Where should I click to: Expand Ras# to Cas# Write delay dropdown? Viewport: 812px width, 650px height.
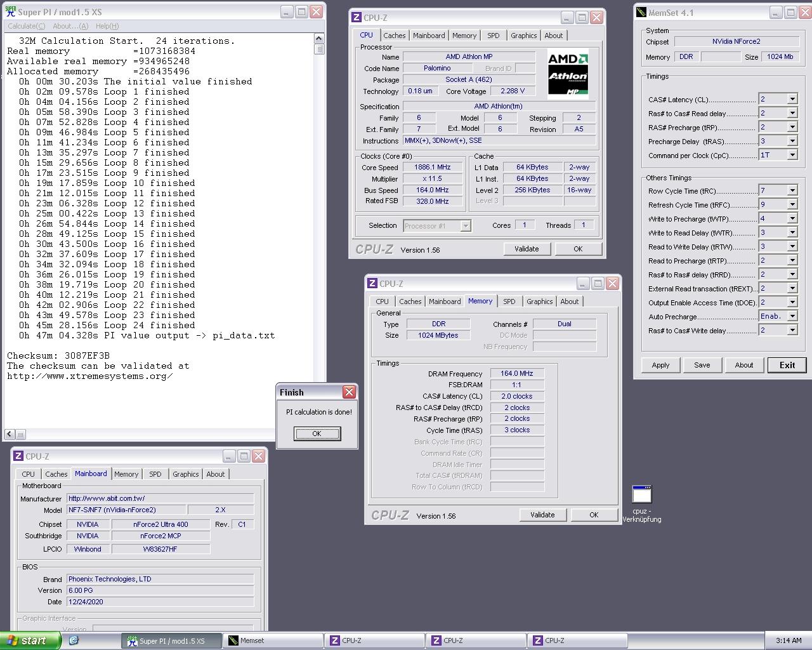(x=792, y=330)
